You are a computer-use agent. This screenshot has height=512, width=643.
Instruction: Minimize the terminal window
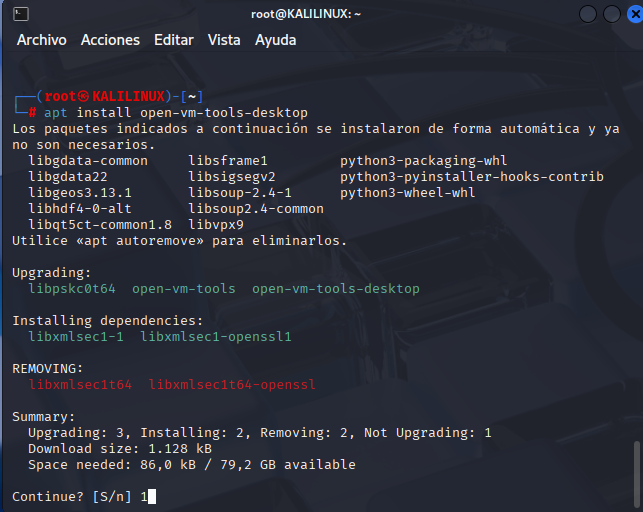pyautogui.click(x=586, y=14)
